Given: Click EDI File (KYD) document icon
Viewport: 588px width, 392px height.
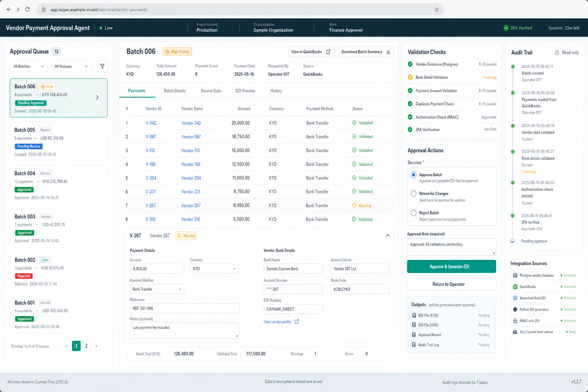Looking at the screenshot, I should pos(414,315).
